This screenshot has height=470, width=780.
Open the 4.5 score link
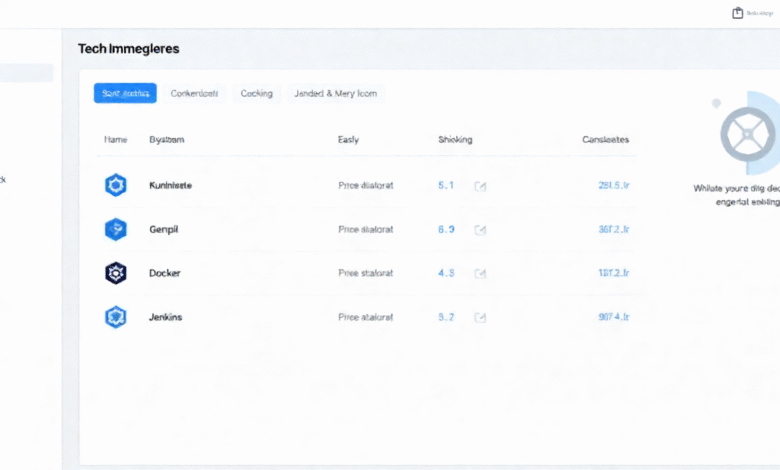[x=446, y=273]
